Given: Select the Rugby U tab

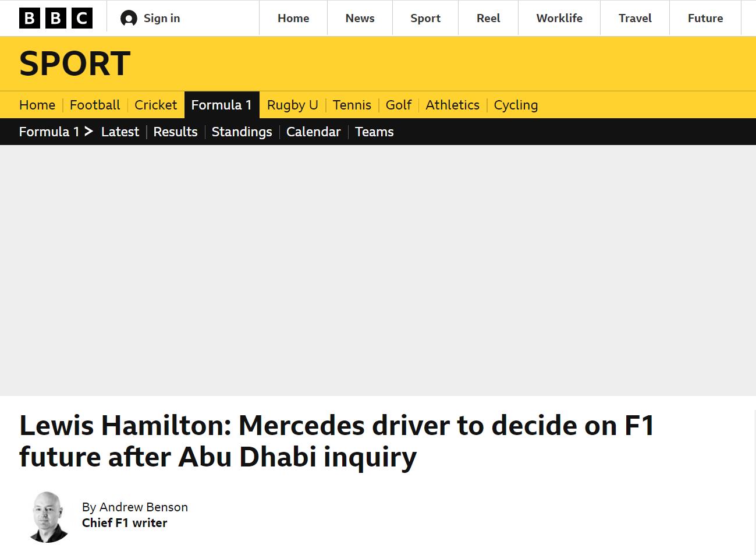Looking at the screenshot, I should click(292, 105).
